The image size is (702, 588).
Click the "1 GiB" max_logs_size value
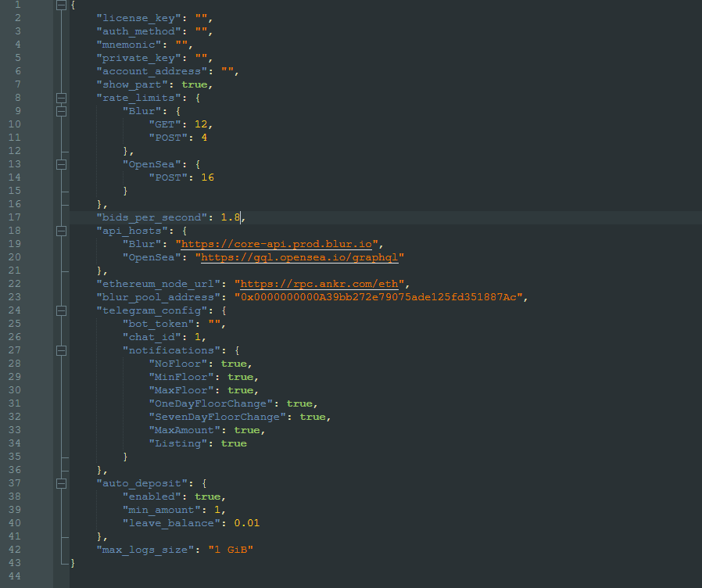(x=230, y=550)
